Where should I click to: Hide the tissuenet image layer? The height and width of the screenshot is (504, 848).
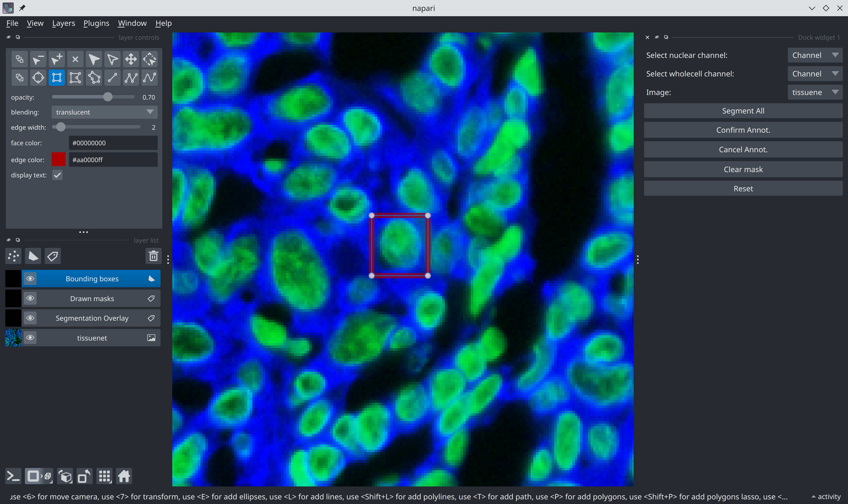pyautogui.click(x=30, y=338)
